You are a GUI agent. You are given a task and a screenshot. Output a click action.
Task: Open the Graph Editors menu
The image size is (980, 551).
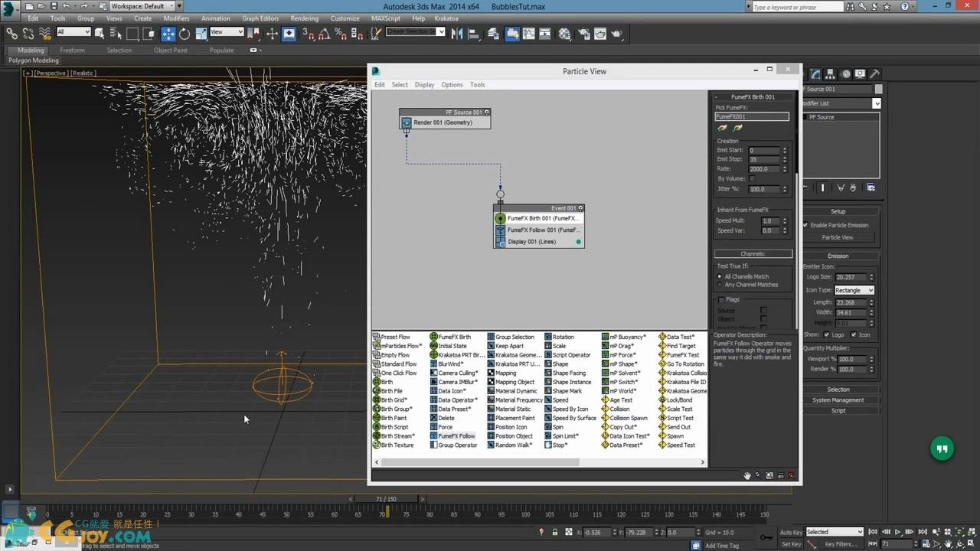260,18
